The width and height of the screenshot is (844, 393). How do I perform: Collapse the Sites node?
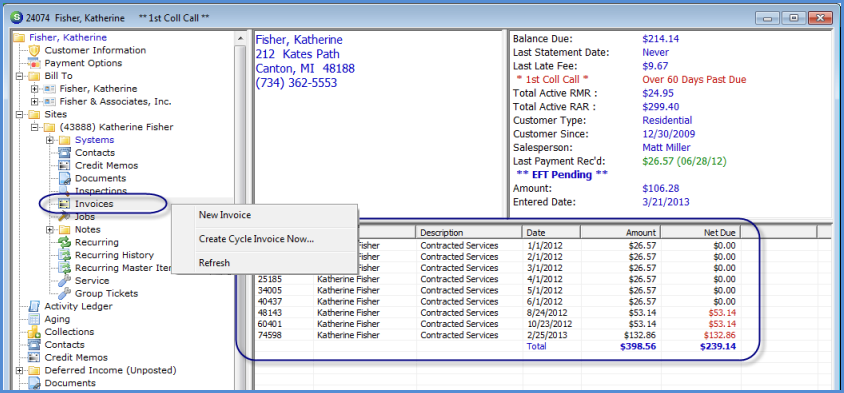coord(20,115)
